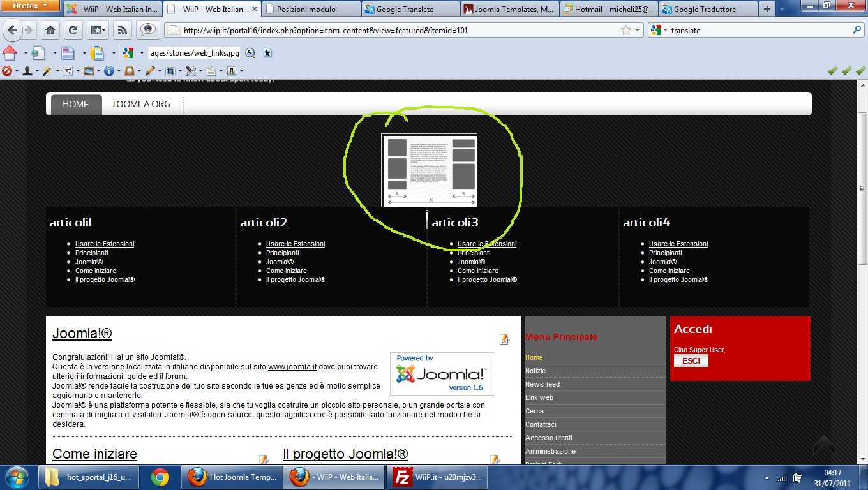Open the Web Developer Images icon

88,71
